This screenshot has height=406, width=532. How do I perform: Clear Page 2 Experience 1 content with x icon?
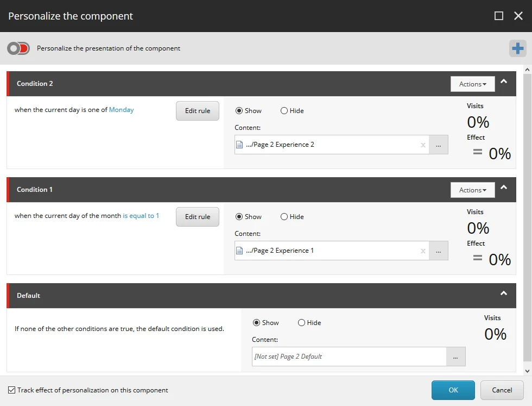pyautogui.click(x=423, y=251)
